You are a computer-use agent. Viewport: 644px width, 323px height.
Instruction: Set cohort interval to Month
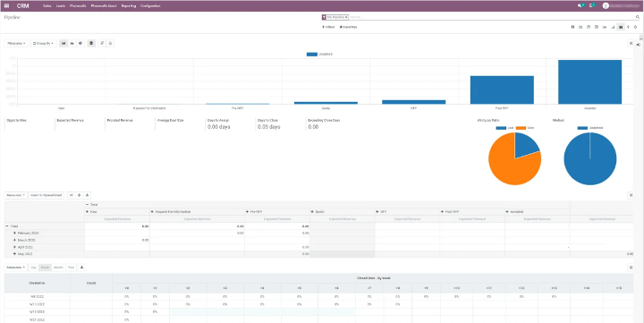[58, 268]
